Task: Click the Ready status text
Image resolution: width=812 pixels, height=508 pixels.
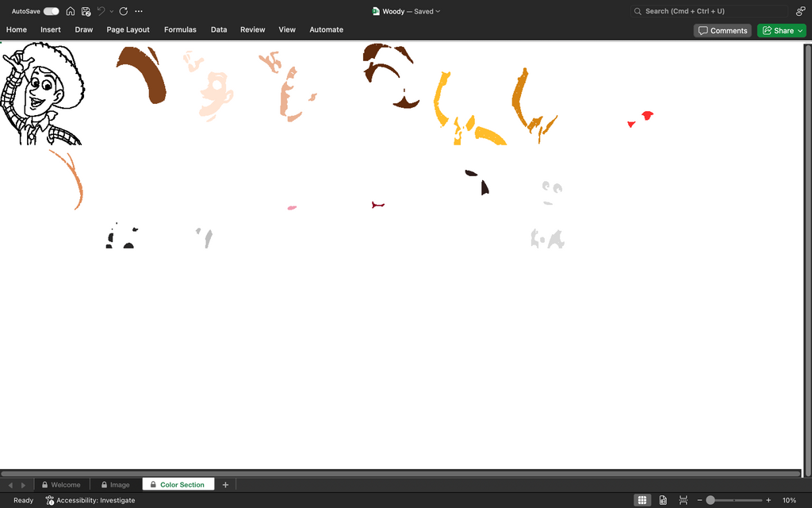Action: pyautogui.click(x=23, y=500)
